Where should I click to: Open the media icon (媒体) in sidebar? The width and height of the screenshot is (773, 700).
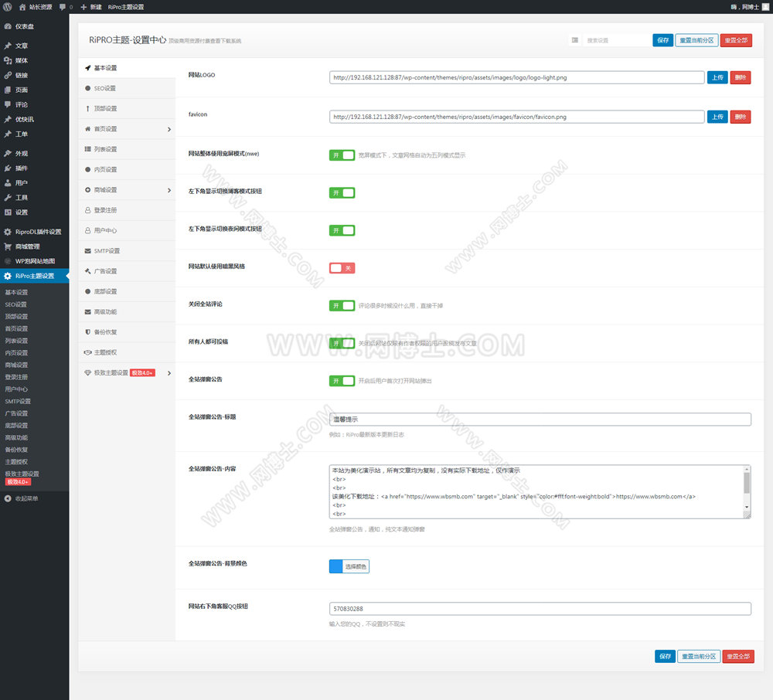pyautogui.click(x=8, y=60)
